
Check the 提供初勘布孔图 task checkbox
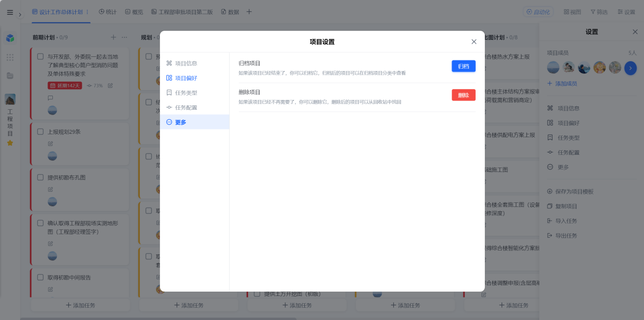41,177
